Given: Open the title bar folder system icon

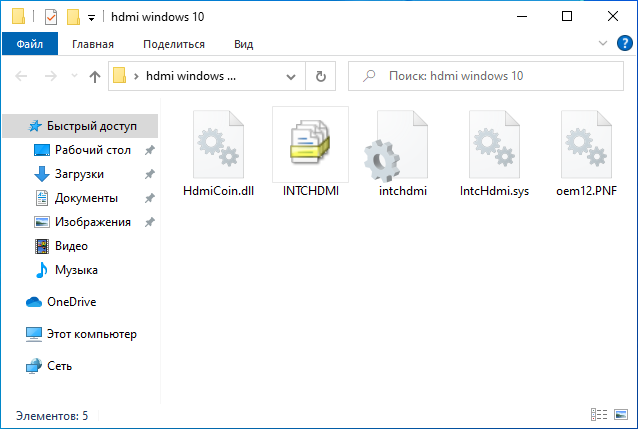Looking at the screenshot, I should click(18, 16).
